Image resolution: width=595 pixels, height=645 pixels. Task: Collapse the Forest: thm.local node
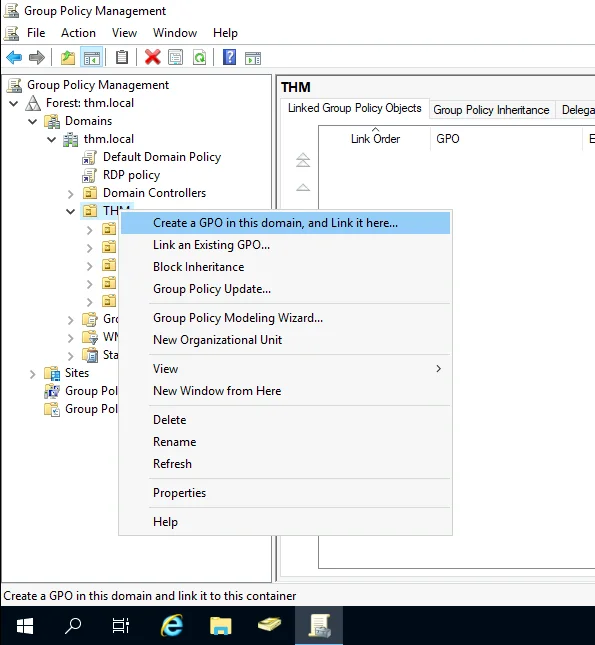pos(14,103)
